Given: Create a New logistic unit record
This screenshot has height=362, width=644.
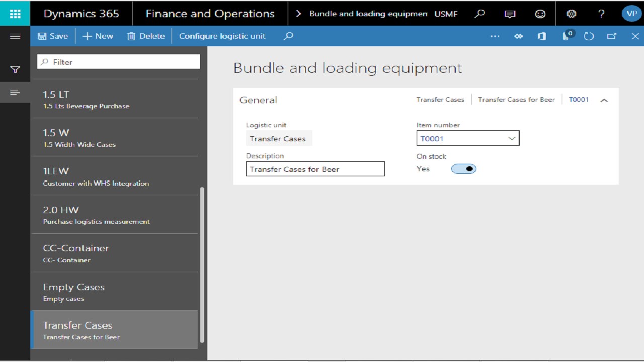Looking at the screenshot, I should coord(98,36).
